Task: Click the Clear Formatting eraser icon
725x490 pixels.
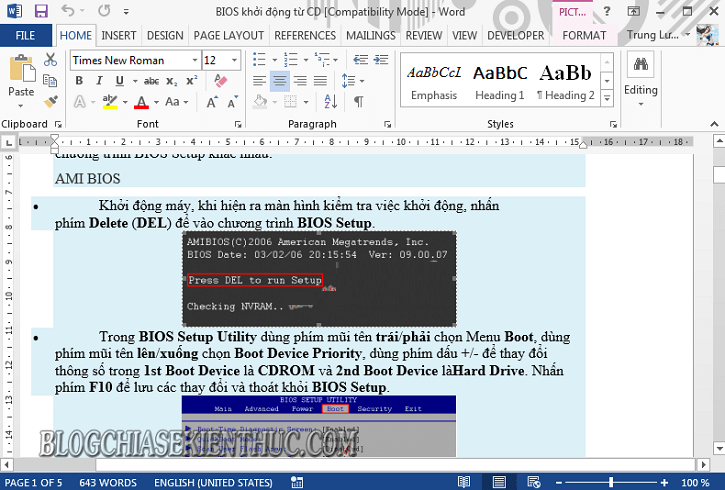Action: 221,81
